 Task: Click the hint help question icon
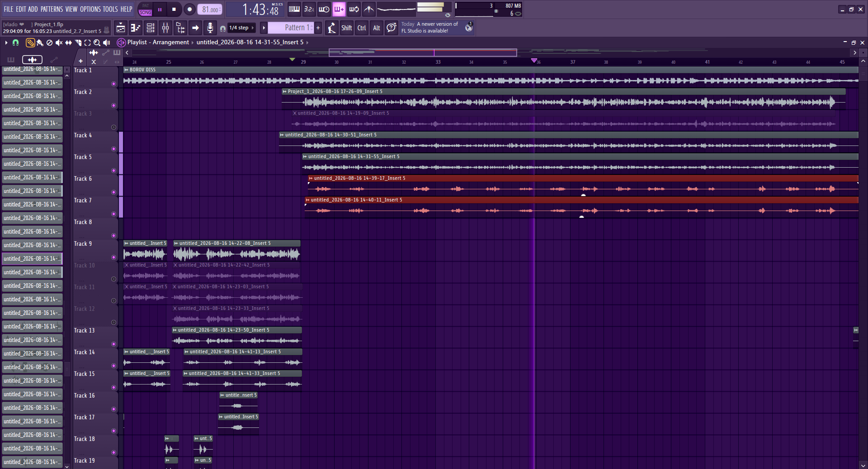tap(392, 28)
